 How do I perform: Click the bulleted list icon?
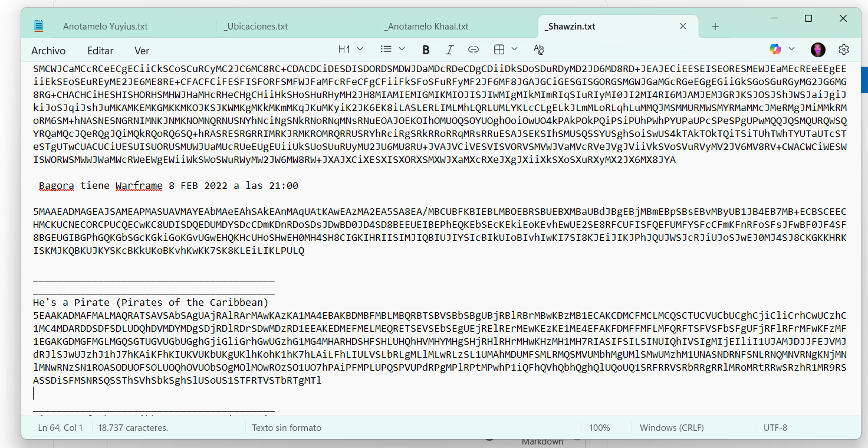coord(386,49)
